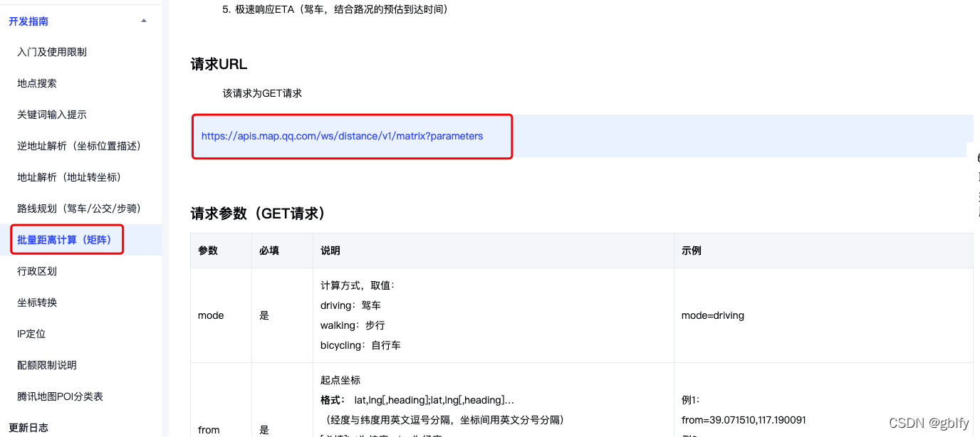Viewport: 980px width, 437px height.
Task: Open 入门及使用限制 page
Action: 52,52
